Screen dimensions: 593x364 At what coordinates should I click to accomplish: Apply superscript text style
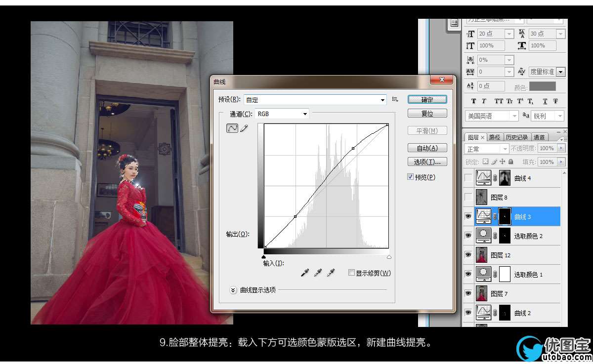pyautogui.click(x=520, y=101)
